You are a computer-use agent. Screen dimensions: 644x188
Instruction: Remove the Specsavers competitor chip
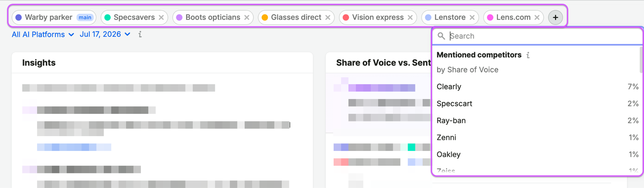click(161, 17)
